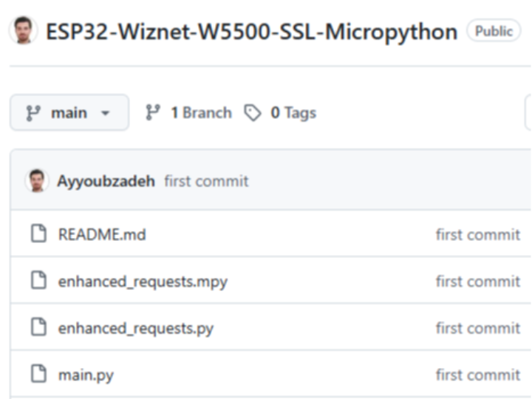Click the branch icon next to 1 Branch
The height and width of the screenshot is (399, 532).
(x=153, y=112)
